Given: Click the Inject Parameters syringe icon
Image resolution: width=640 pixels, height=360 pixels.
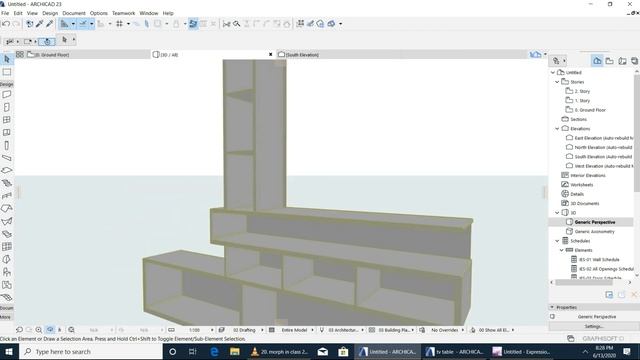Looking at the screenshot, I should [49, 24].
